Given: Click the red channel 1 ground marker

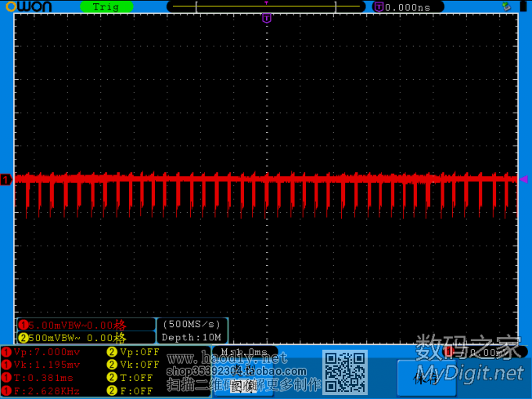Looking at the screenshot, I should (x=6, y=180).
